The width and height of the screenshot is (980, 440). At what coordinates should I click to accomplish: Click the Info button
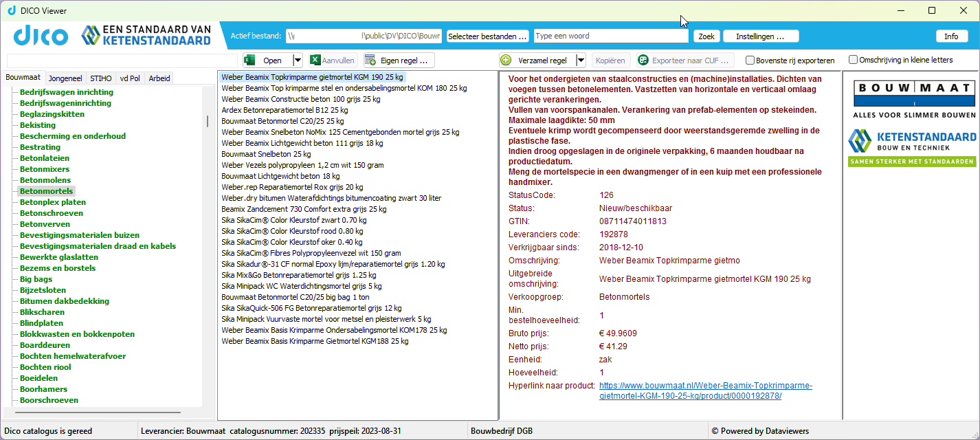click(x=951, y=36)
